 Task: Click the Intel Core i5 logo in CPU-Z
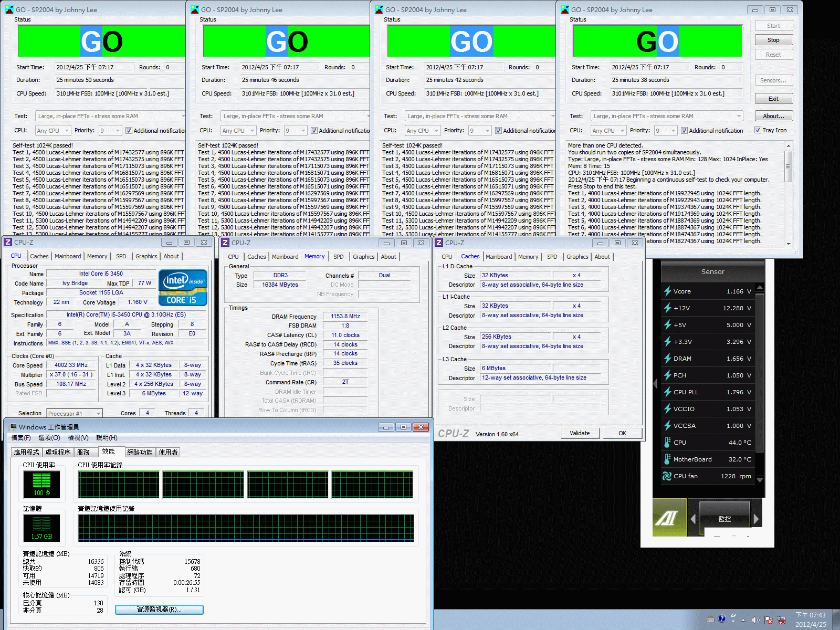click(183, 288)
